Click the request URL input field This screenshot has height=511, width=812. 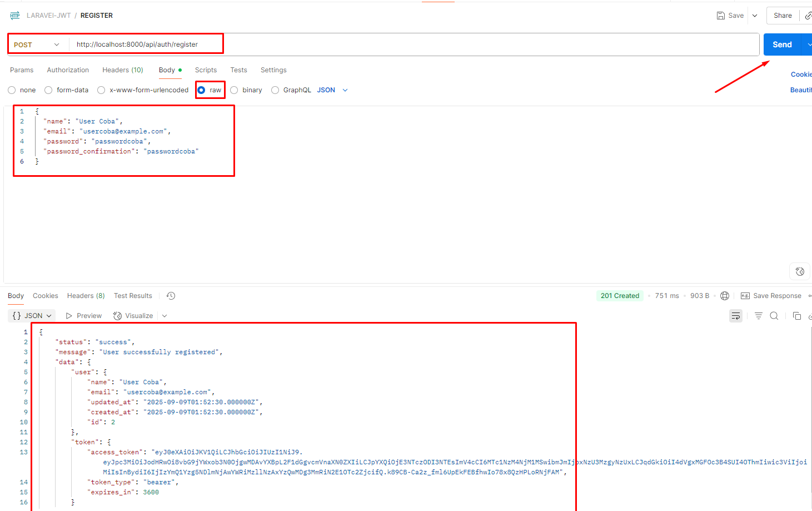pyautogui.click(x=411, y=44)
